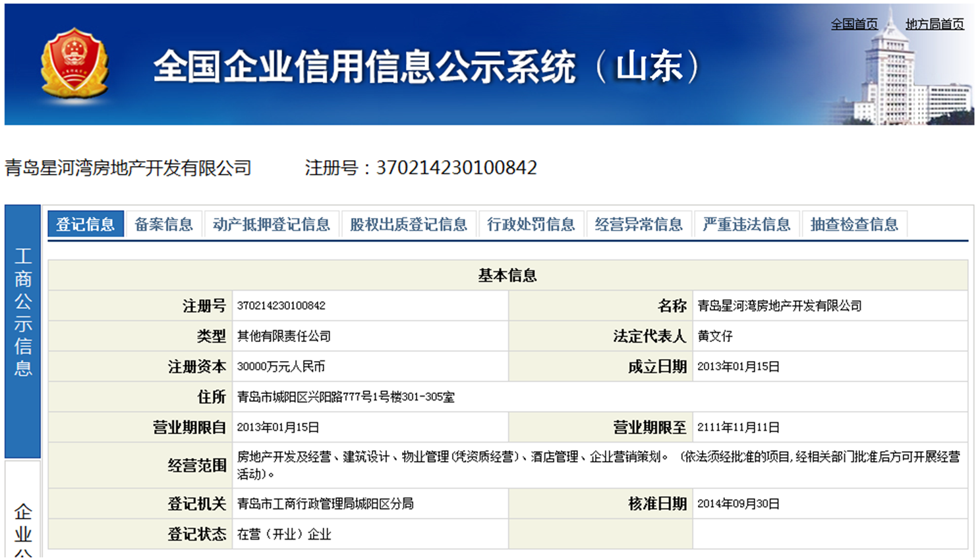Click the address text in 住所 row
Image resolution: width=980 pixels, height=558 pixels.
pyautogui.click(x=345, y=397)
